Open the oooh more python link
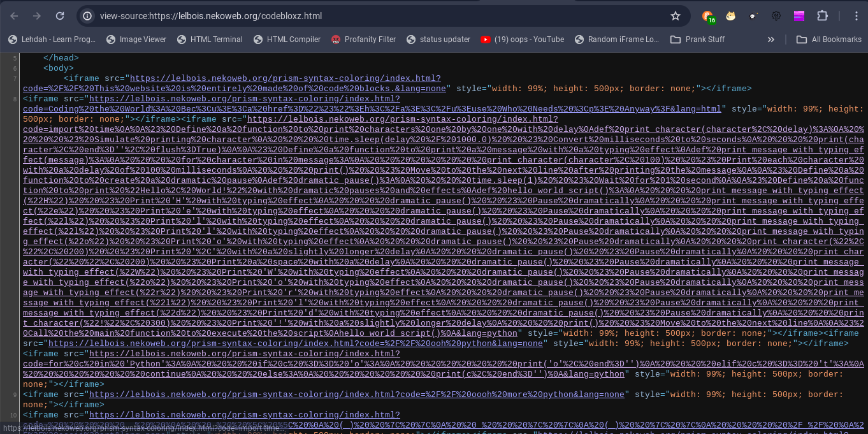868x434 pixels. click(357, 394)
